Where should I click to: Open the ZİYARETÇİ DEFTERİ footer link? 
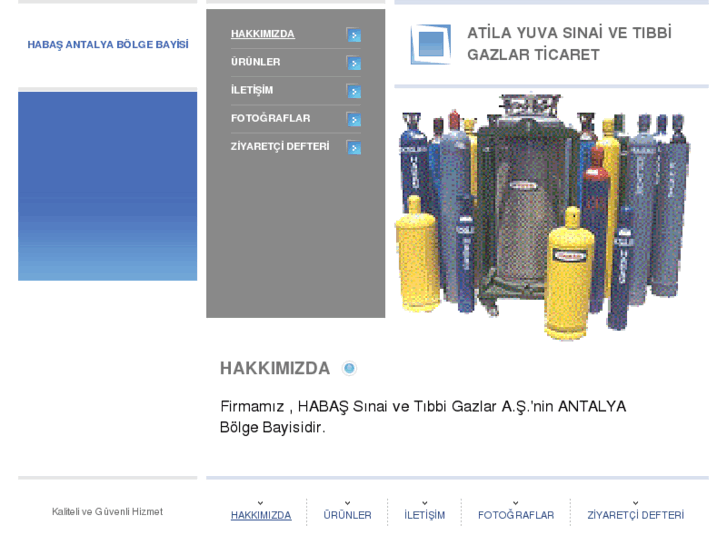635,515
